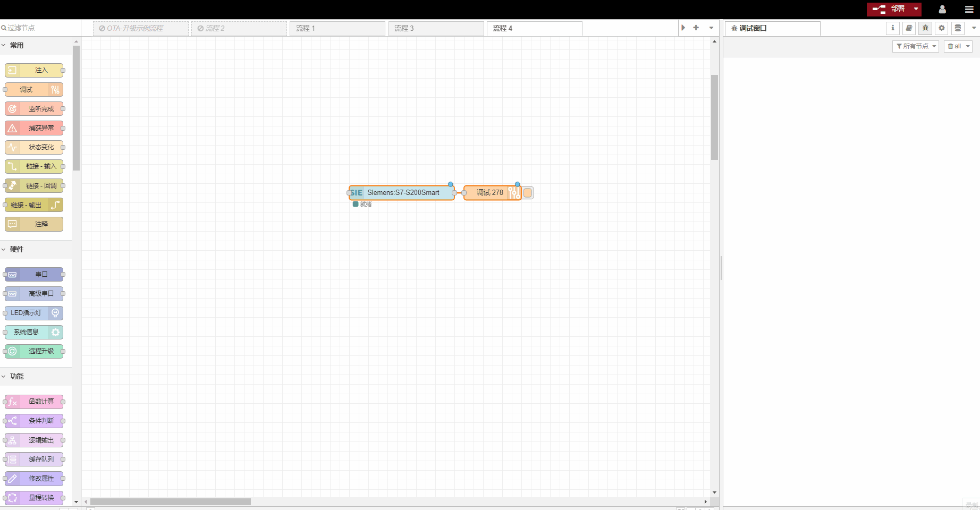Click the 过滤节点 search field

[x=40, y=28]
